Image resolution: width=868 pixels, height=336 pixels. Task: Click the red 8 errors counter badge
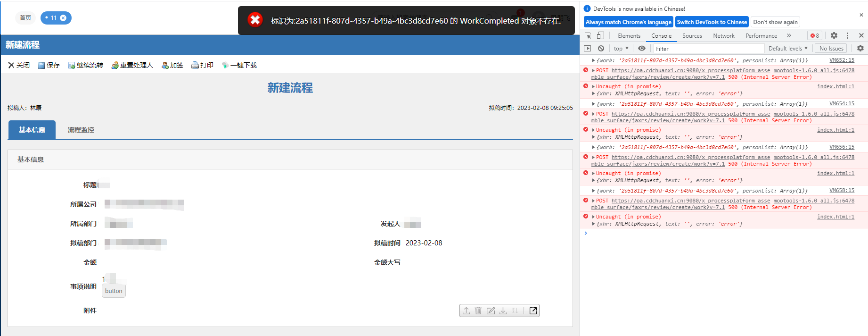click(x=815, y=35)
